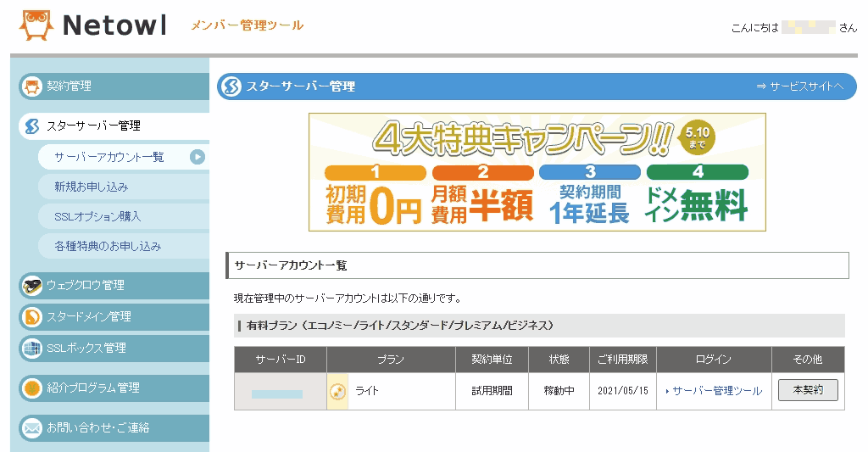Click the blue header スターサーバー S icon
Screen dimensions: 868x452
[231, 86]
